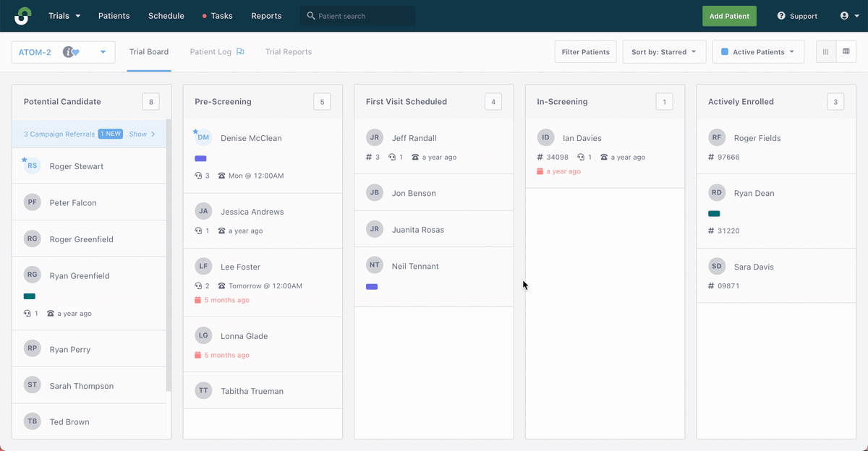Click phone icon on Jeff Randall card
The image size is (868, 451).
click(415, 157)
